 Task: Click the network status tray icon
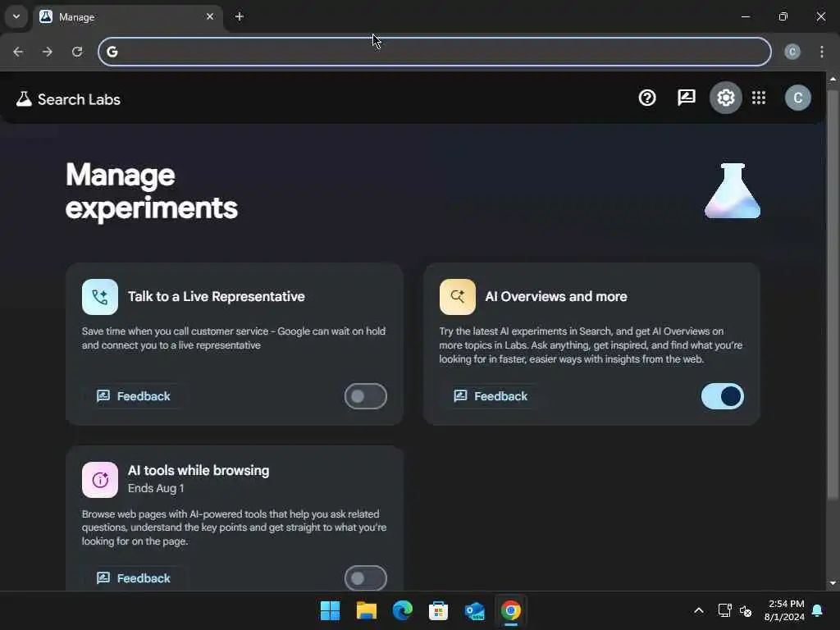(724, 610)
